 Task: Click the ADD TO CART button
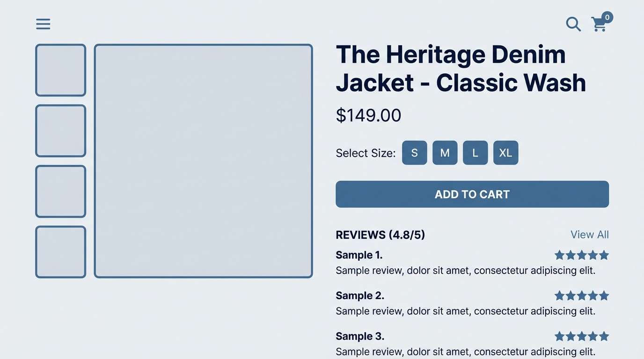[x=472, y=194]
